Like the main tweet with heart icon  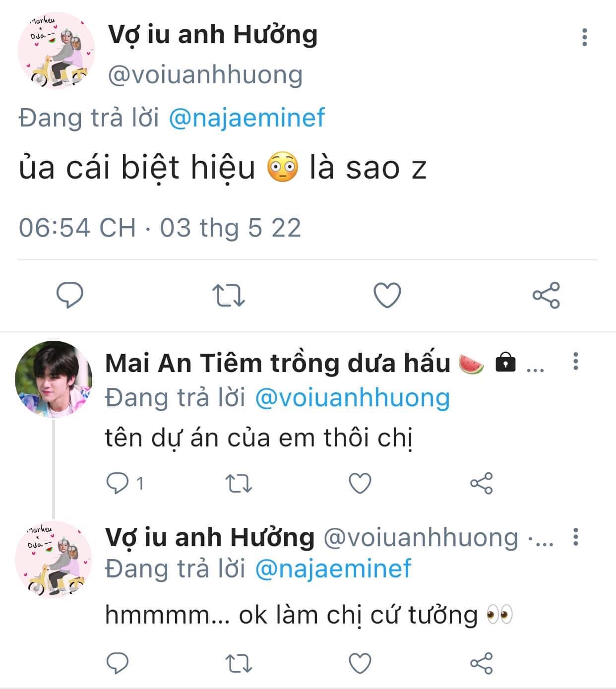[x=387, y=295]
